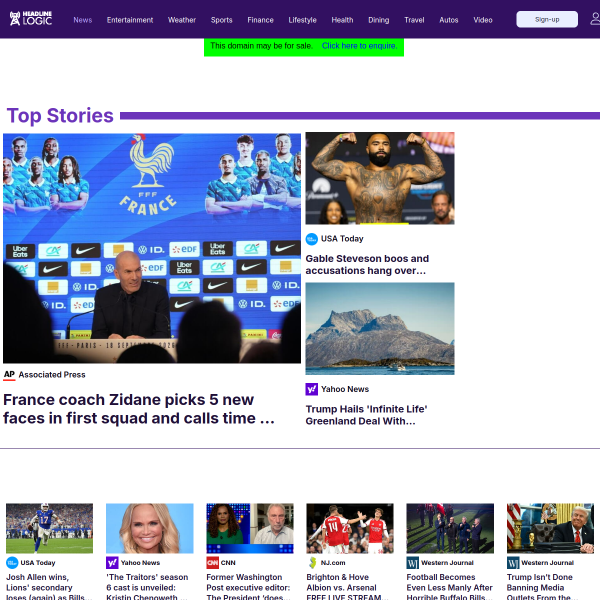This screenshot has width=600, height=600.
Task: Click the Josh Allen running thumbnail
Action: [49, 528]
